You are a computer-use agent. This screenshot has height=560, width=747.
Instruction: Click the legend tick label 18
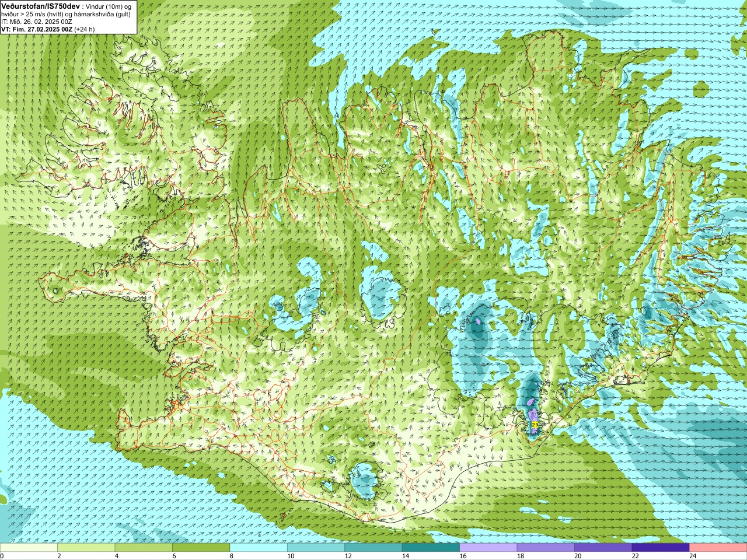520,556
